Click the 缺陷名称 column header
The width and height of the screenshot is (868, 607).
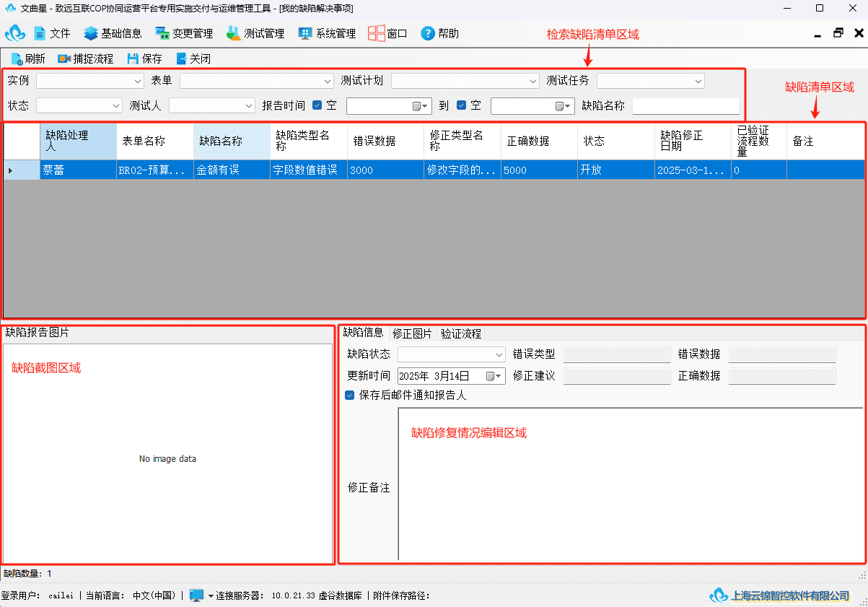pyautogui.click(x=232, y=141)
